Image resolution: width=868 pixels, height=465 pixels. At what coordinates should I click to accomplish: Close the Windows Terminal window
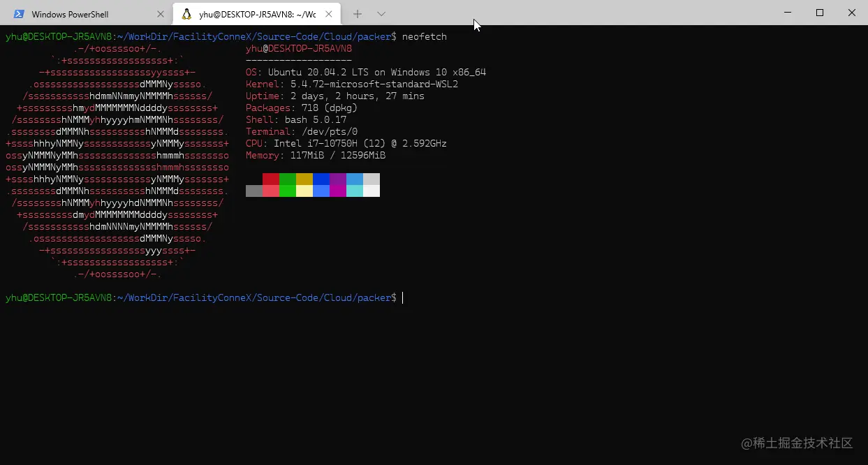(x=852, y=13)
